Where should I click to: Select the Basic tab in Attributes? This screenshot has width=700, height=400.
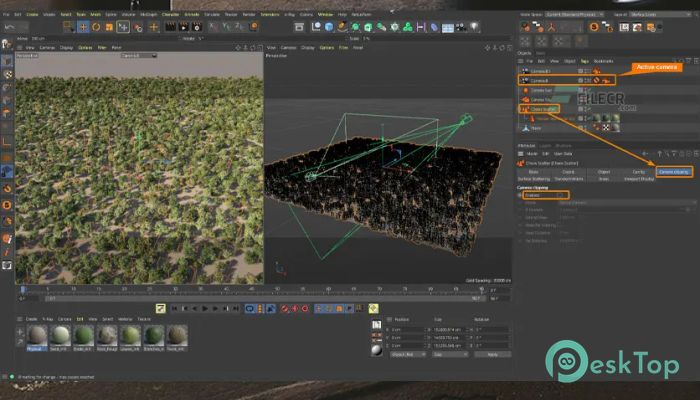[x=534, y=171]
